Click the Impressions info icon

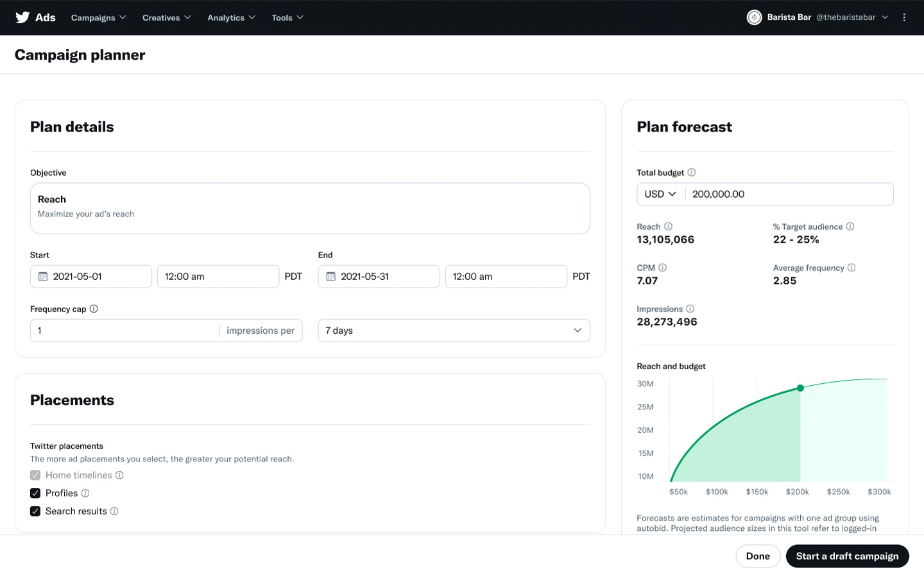[x=690, y=309]
